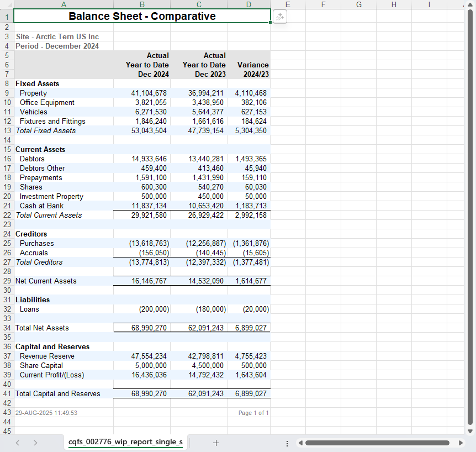This screenshot has height=452, width=476.
Task: Click the Cash at Bank variance cell
Action: (252, 206)
